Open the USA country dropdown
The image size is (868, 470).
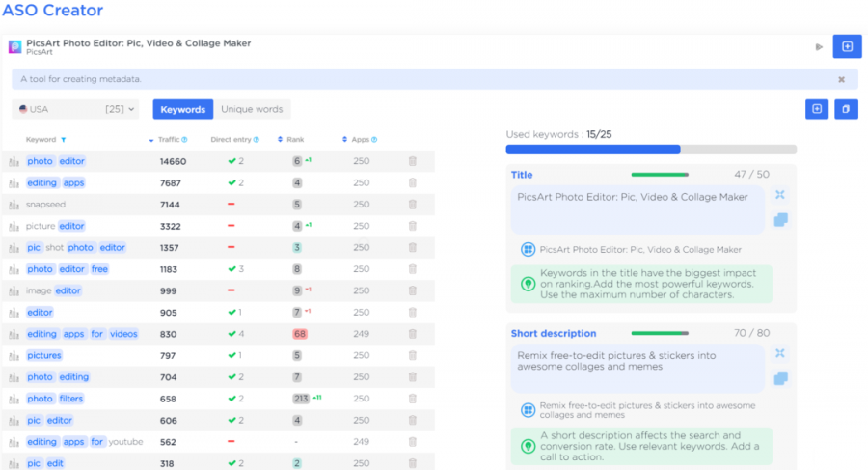click(x=75, y=109)
